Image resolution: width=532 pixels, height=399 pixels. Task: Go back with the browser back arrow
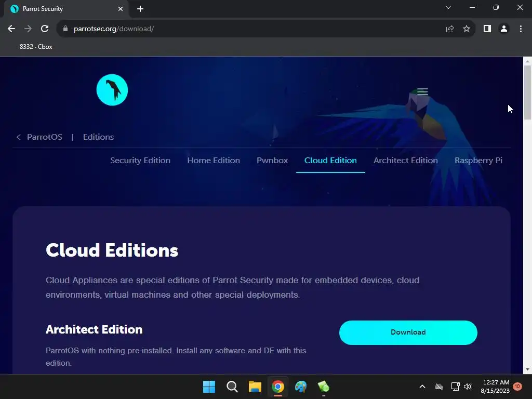pos(11,29)
